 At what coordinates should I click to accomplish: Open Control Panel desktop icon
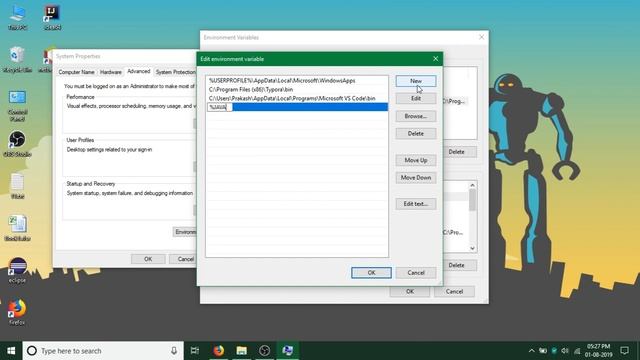coord(17,106)
